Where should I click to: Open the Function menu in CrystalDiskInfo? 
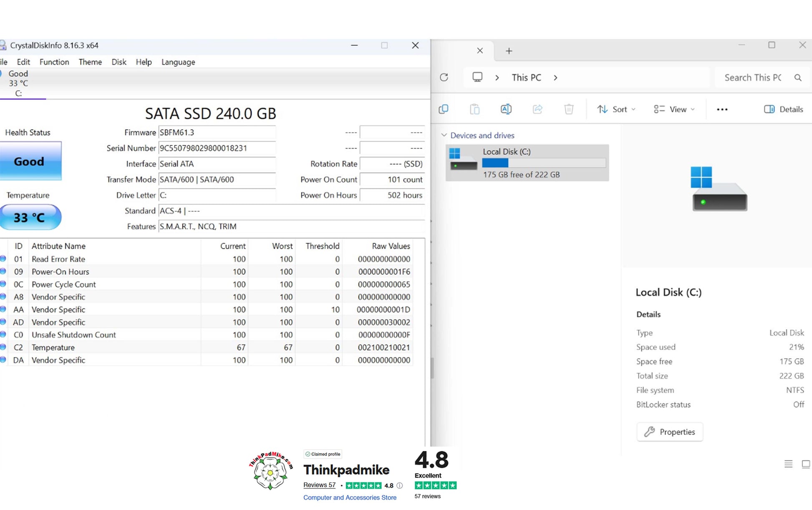point(54,62)
